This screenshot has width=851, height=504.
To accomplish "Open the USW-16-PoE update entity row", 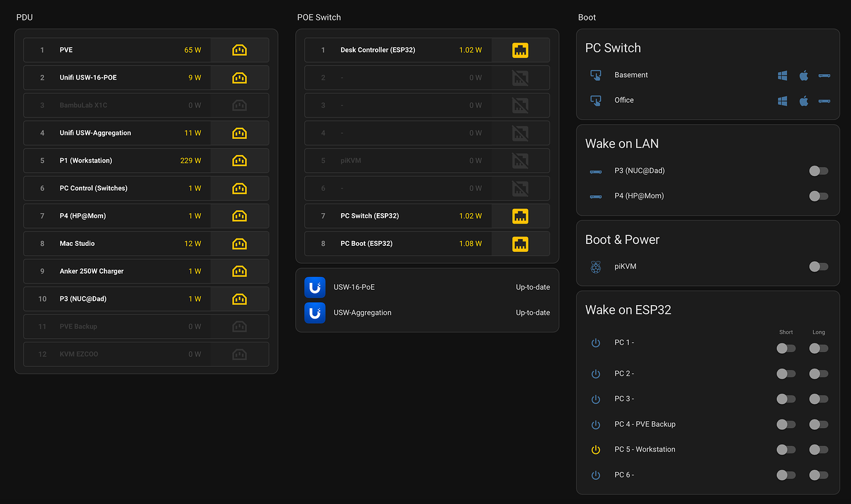I will [x=427, y=287].
